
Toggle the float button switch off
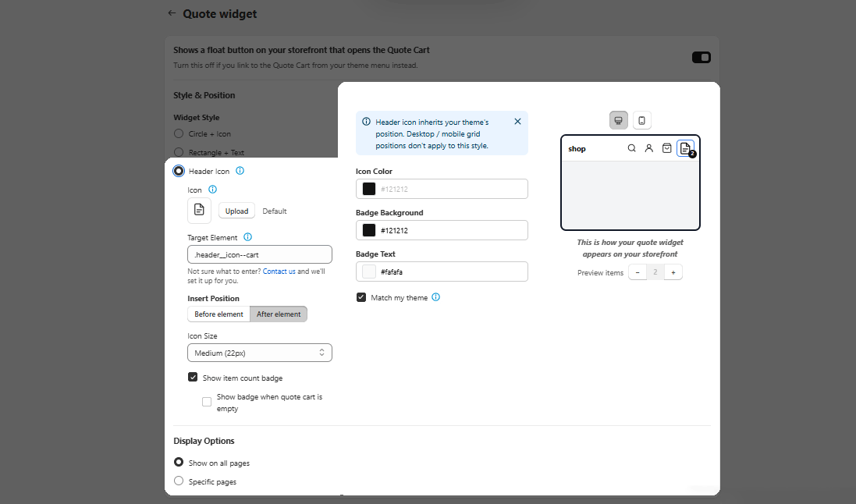pyautogui.click(x=701, y=57)
